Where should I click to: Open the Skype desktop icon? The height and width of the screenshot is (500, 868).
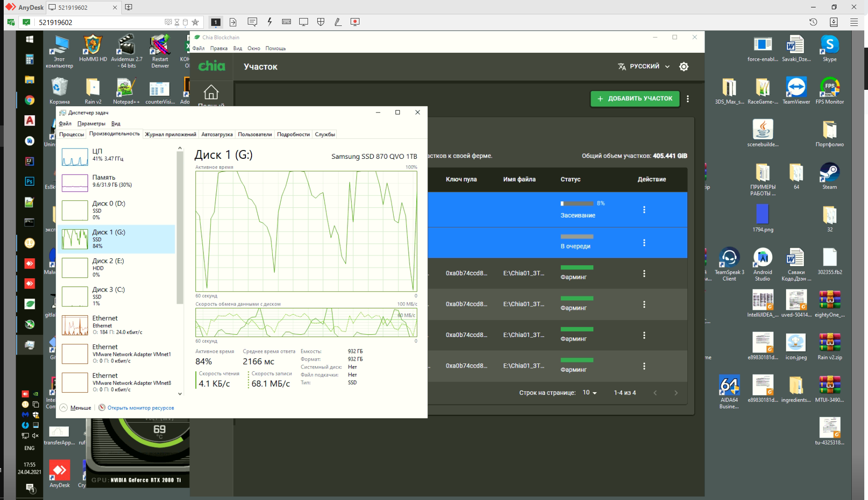tap(830, 48)
